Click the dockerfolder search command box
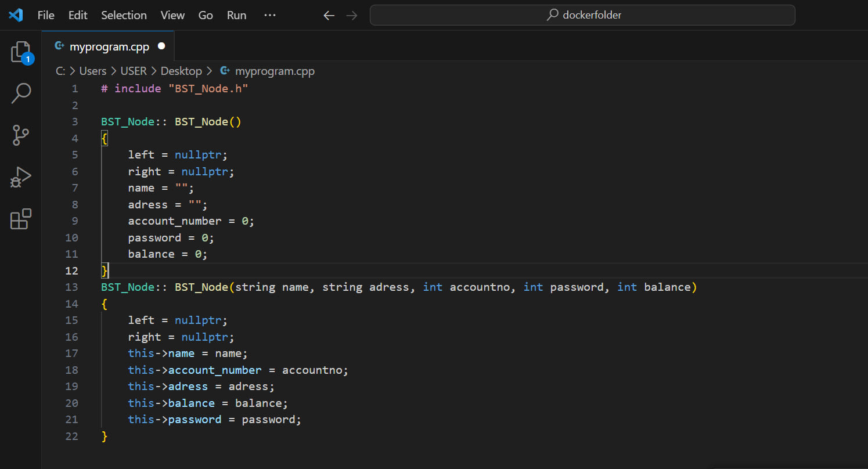Screen dimensions: 868x469 (582, 15)
